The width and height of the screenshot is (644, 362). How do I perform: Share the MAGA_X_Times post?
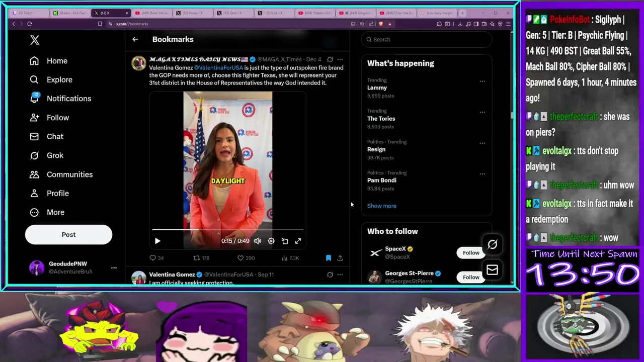pyautogui.click(x=340, y=258)
